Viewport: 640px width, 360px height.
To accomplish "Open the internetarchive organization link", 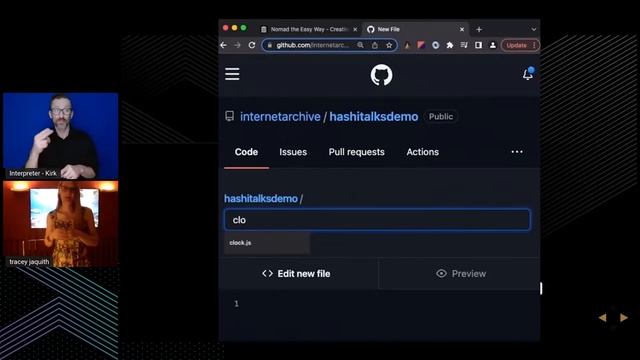I will [280, 117].
